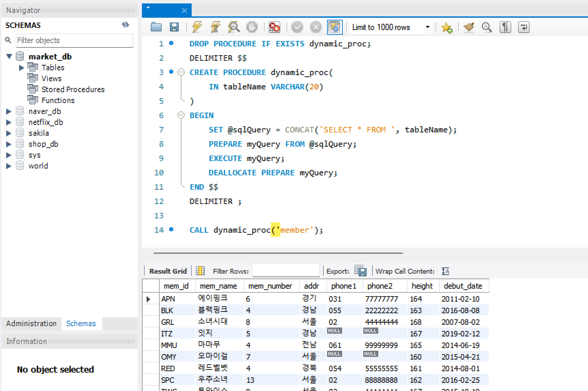The image size is (588, 391).
Task: Run Explain plan magnifier-lightning icon
Action: (x=234, y=27)
